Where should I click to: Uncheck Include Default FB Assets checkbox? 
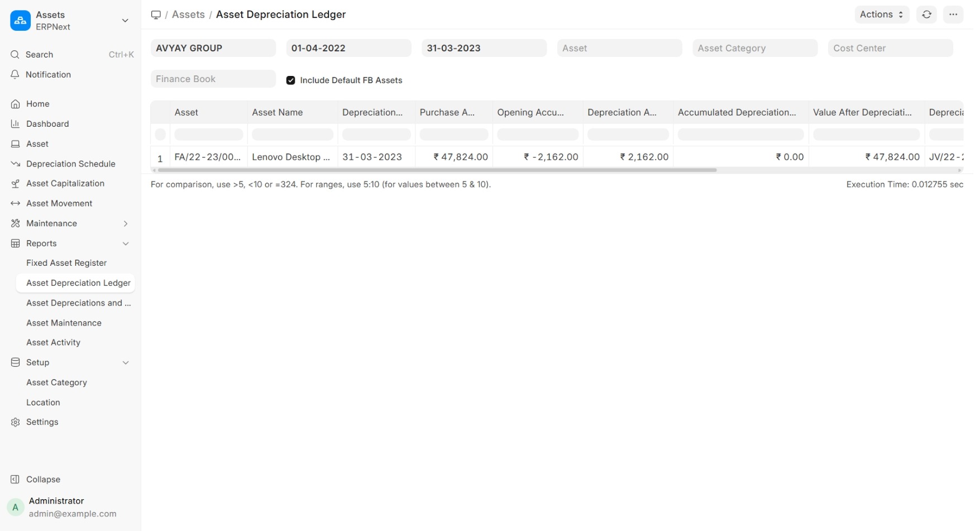tap(290, 80)
